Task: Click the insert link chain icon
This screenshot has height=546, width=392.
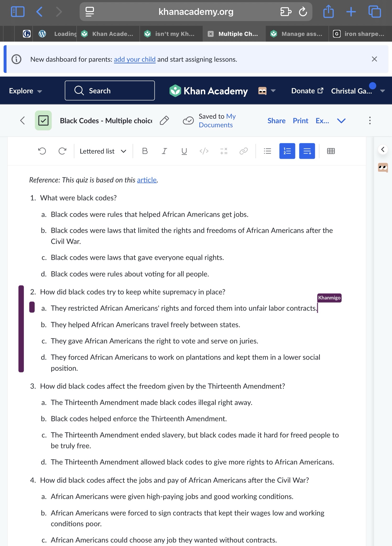Action: tap(243, 151)
